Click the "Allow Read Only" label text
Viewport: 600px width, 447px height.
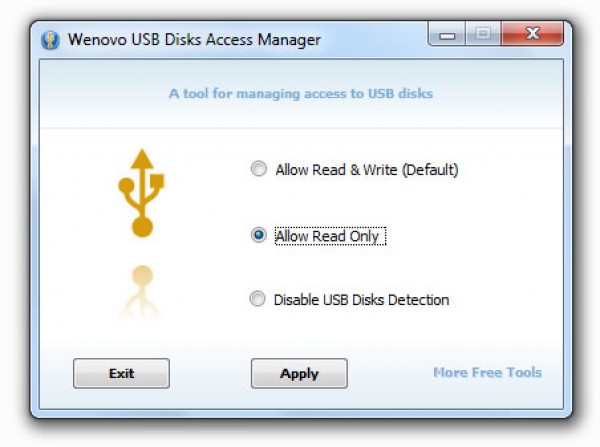point(329,236)
